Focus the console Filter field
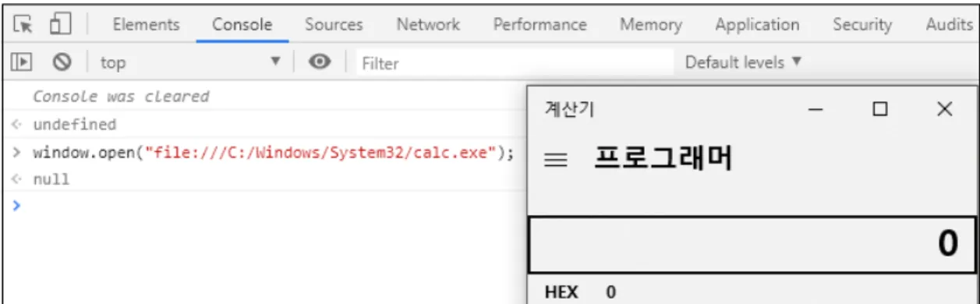Screen dimensions: 980x304 coord(515,62)
